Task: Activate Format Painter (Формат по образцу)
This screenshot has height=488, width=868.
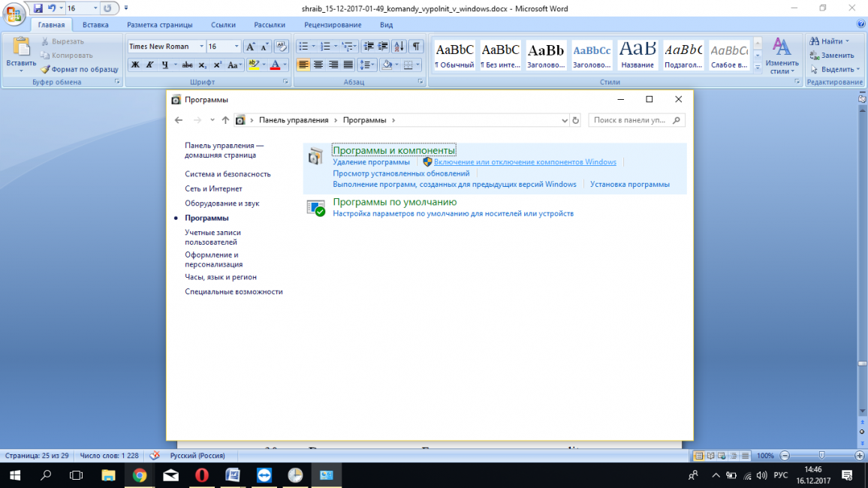Action: point(80,69)
